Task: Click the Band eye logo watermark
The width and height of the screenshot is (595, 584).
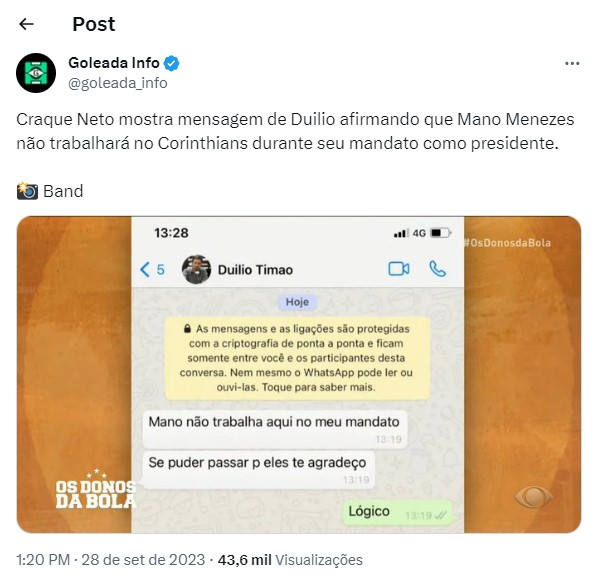Action: (x=534, y=496)
